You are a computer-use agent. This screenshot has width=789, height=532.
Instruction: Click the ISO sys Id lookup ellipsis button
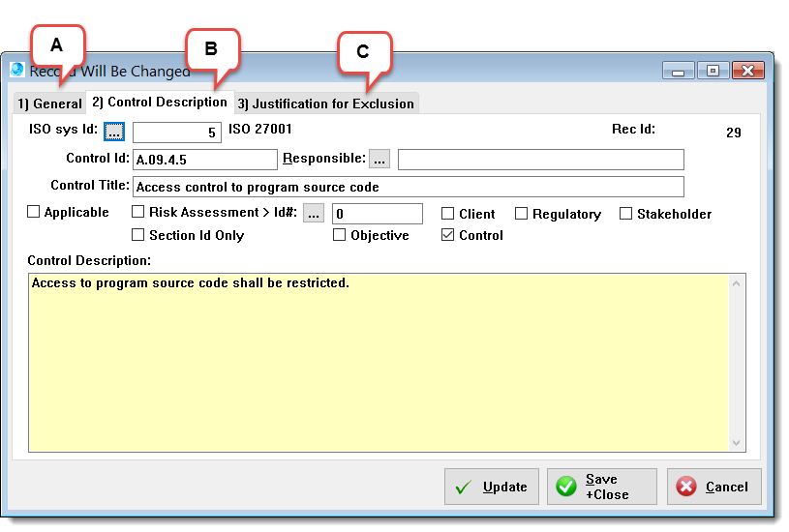pyautogui.click(x=114, y=131)
